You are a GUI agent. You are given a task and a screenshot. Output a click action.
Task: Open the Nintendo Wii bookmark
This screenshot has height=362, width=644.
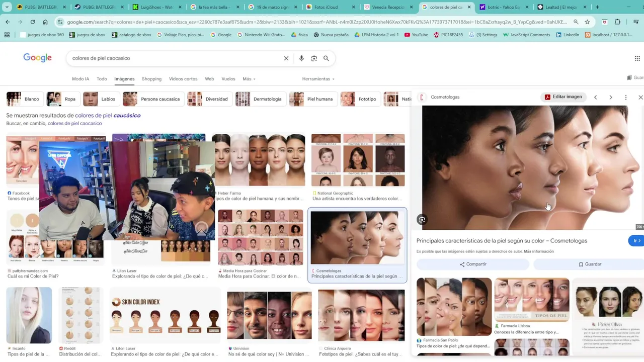point(261,35)
